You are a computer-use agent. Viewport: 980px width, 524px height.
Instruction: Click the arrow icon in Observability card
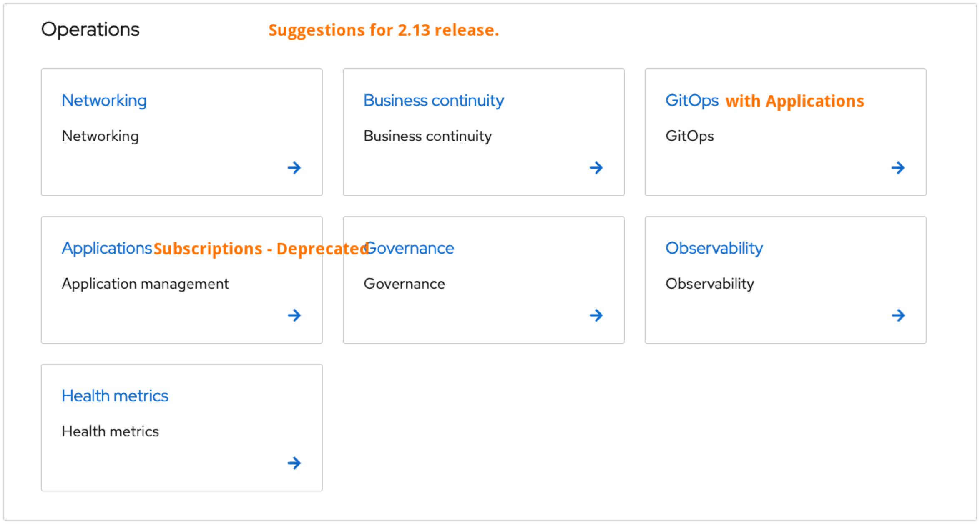coord(898,315)
